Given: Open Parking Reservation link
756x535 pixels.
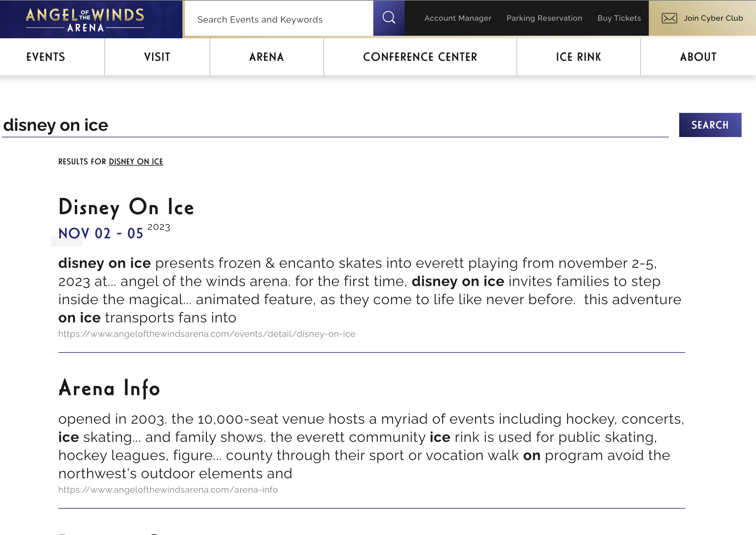Looking at the screenshot, I should [544, 18].
